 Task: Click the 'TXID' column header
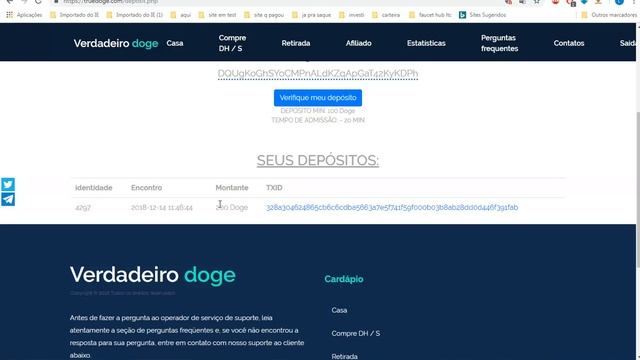point(274,188)
